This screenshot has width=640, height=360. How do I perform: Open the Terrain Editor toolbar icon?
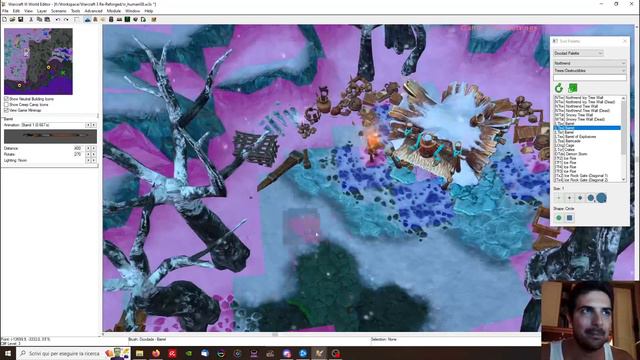pyautogui.click(x=87, y=20)
